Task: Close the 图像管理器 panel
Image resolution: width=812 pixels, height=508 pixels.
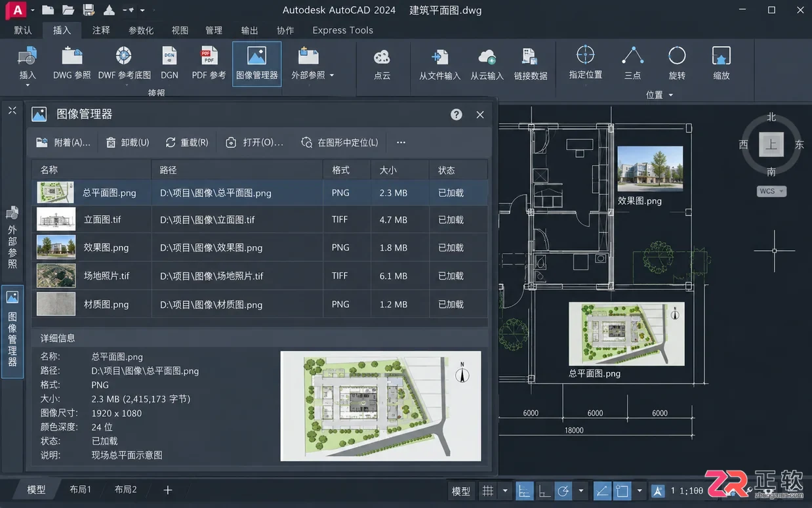Action: (x=480, y=114)
